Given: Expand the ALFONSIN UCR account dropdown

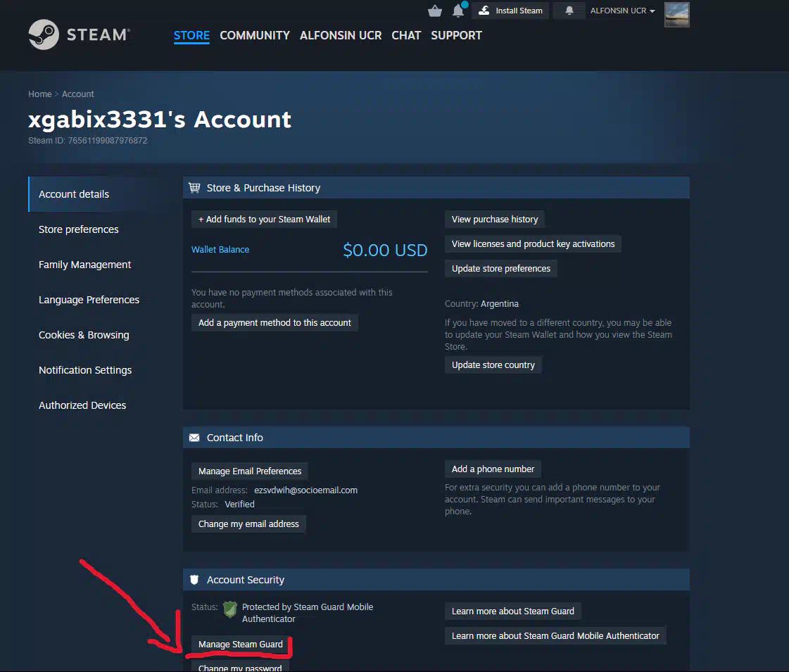Looking at the screenshot, I should pos(622,11).
